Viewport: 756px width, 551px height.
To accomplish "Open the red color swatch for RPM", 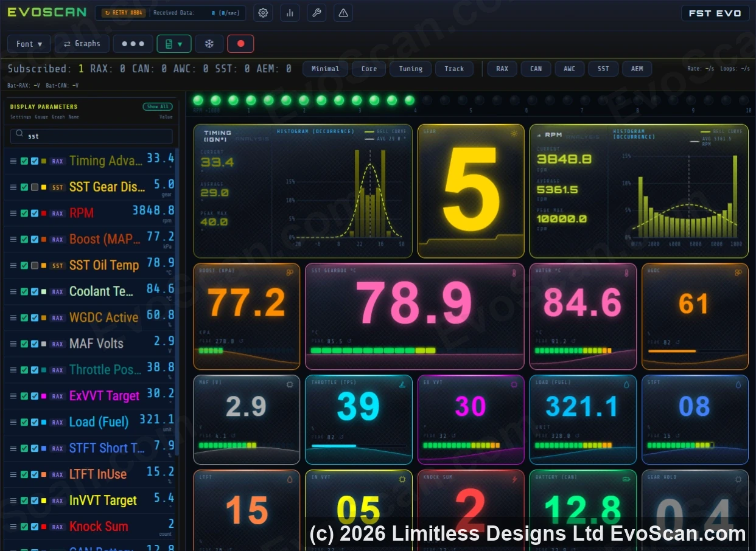I will pyautogui.click(x=44, y=213).
